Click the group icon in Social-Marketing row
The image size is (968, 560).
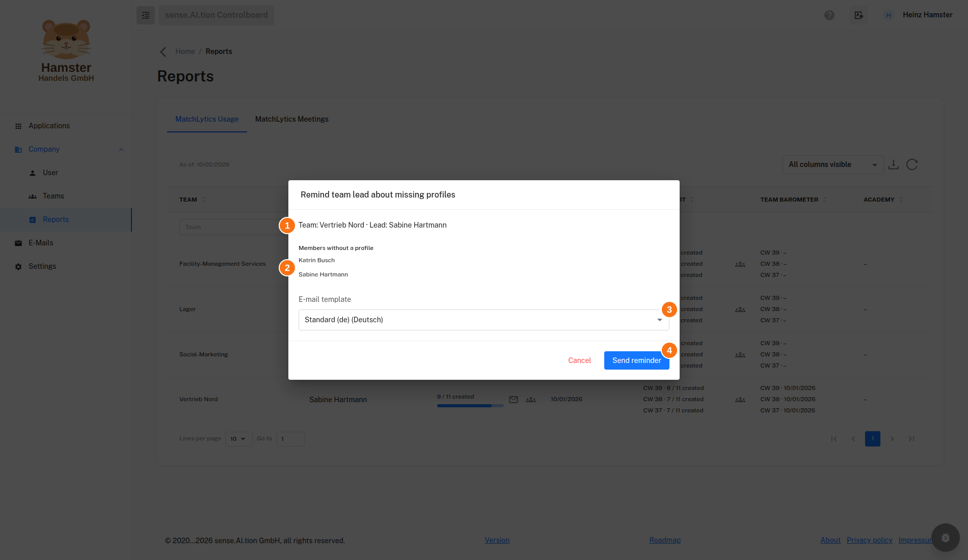[740, 355]
